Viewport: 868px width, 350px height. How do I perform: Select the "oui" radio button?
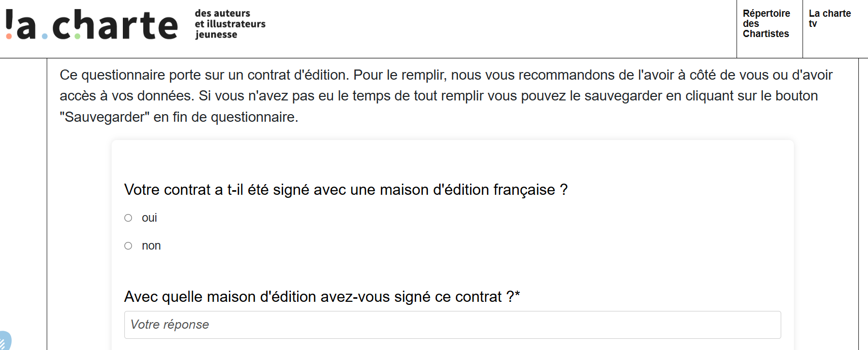tap(128, 218)
